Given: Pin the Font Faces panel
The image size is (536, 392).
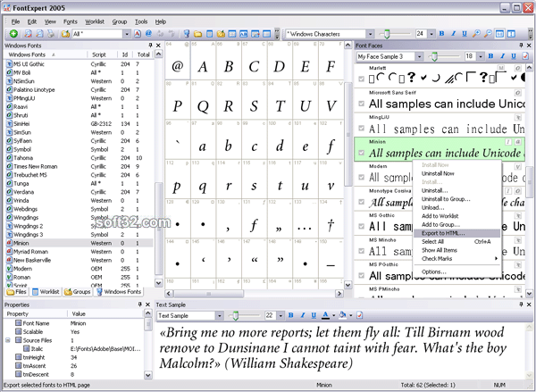Looking at the screenshot, I should 521,46.
